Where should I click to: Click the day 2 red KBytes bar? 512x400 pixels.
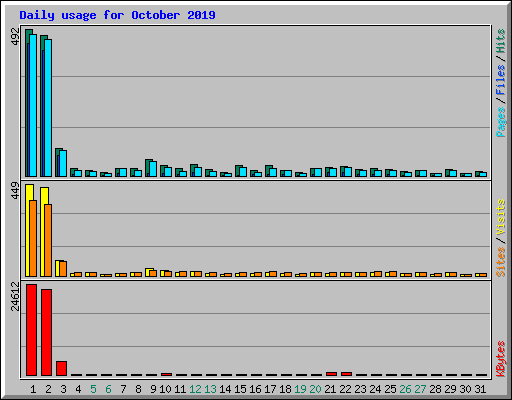pyautogui.click(x=46, y=332)
